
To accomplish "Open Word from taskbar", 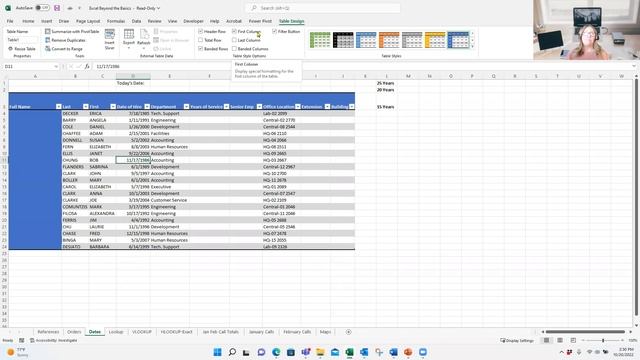I will tap(393, 352).
